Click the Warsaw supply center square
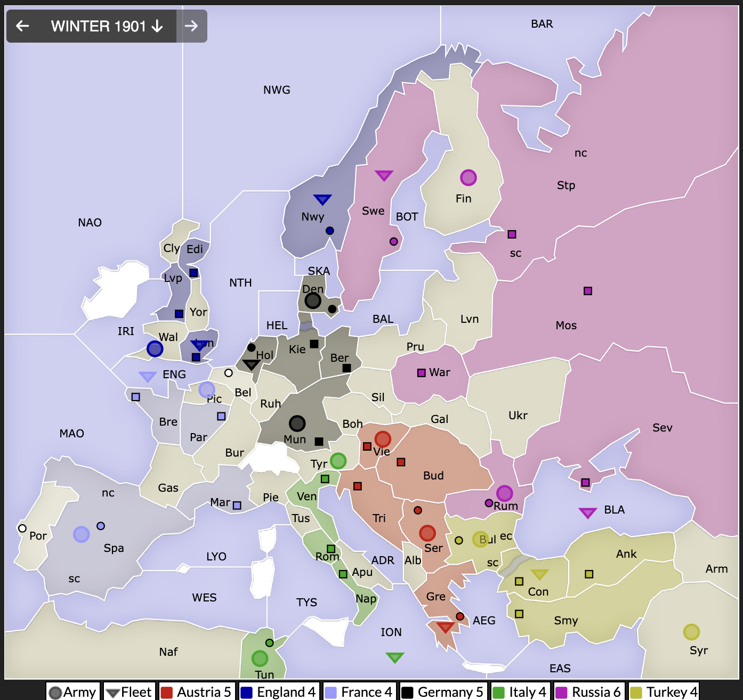 tap(421, 372)
